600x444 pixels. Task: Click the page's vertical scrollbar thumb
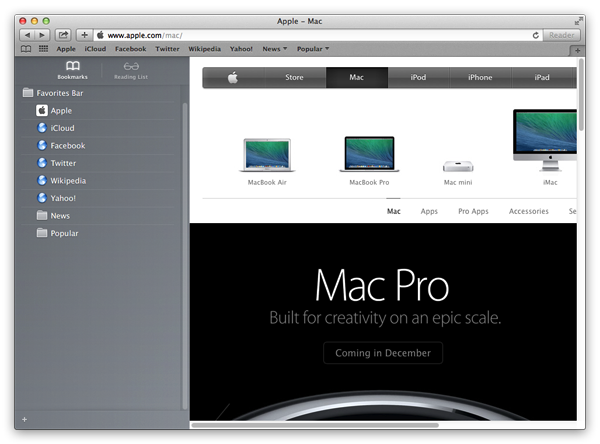[x=581, y=95]
